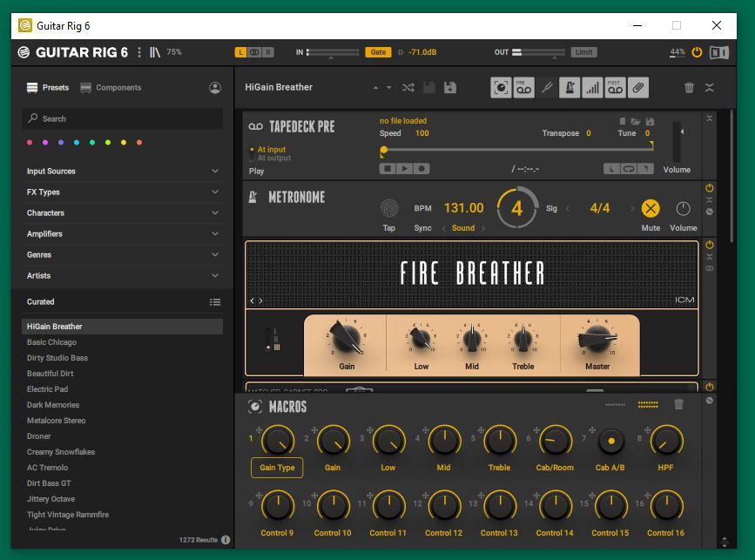
Task: Click the save-as-new preset icon
Action: coord(450,88)
